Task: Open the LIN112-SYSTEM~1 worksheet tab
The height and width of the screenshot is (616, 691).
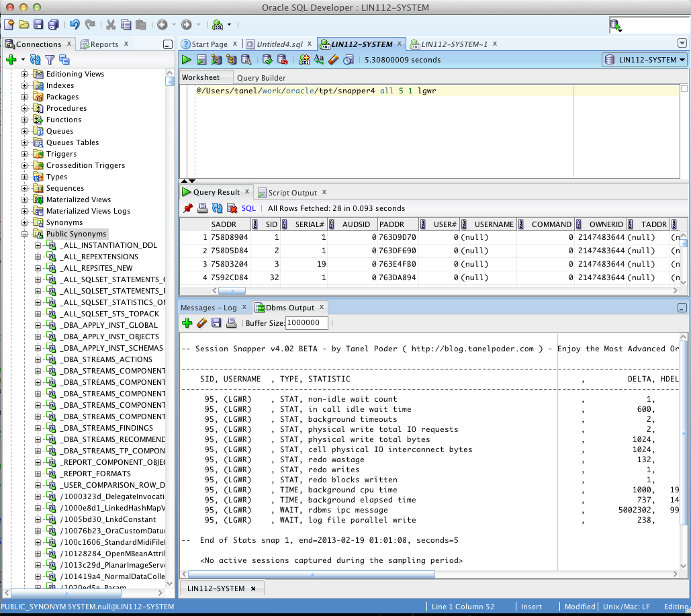Action: [454, 44]
